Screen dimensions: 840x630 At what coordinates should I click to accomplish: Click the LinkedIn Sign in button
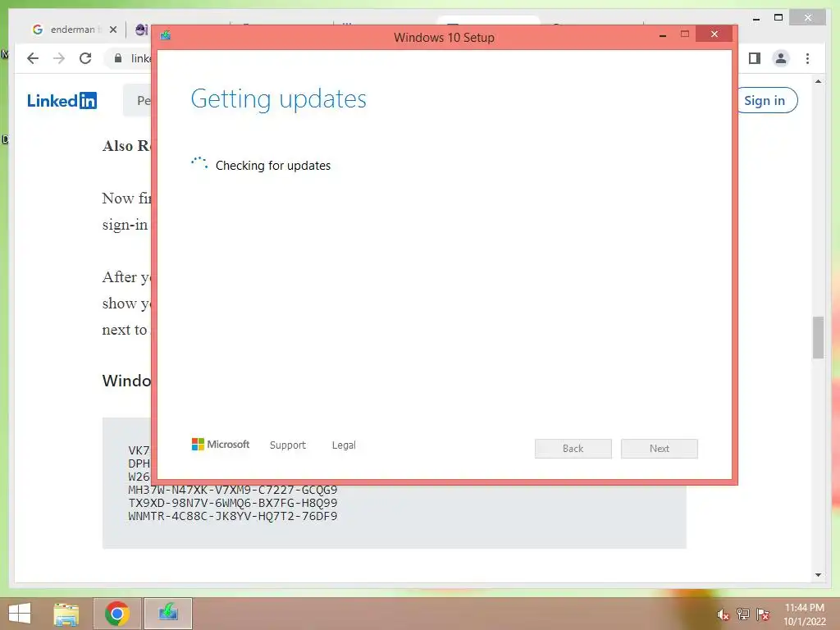pos(766,100)
